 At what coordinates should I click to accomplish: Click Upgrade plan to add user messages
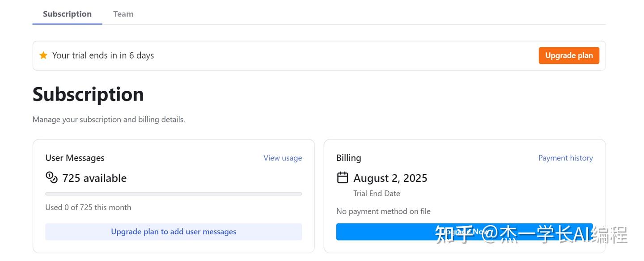[x=174, y=232]
